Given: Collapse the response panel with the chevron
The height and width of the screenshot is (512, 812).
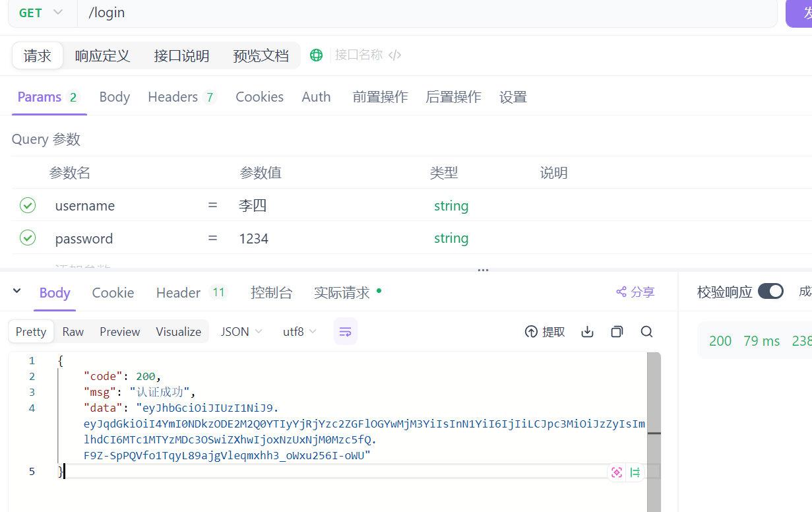Looking at the screenshot, I should (x=16, y=291).
